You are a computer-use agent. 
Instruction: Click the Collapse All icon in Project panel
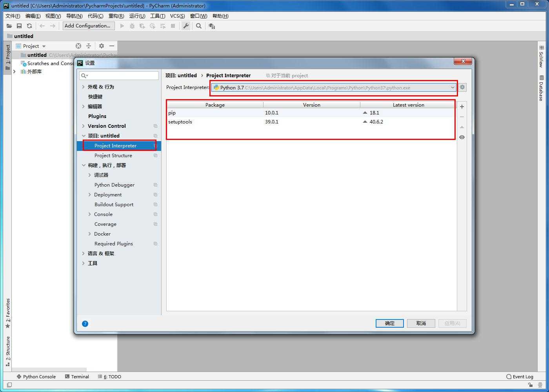pyautogui.click(x=89, y=46)
